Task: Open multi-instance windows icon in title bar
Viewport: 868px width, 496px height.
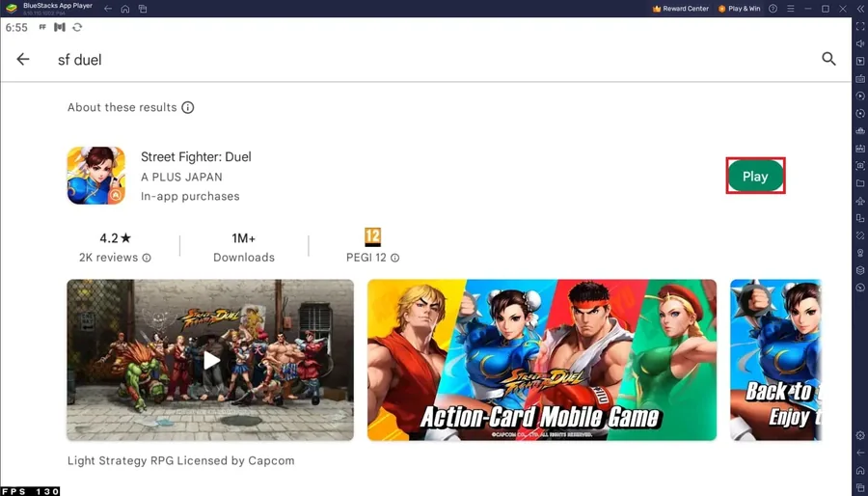Action: coord(143,9)
